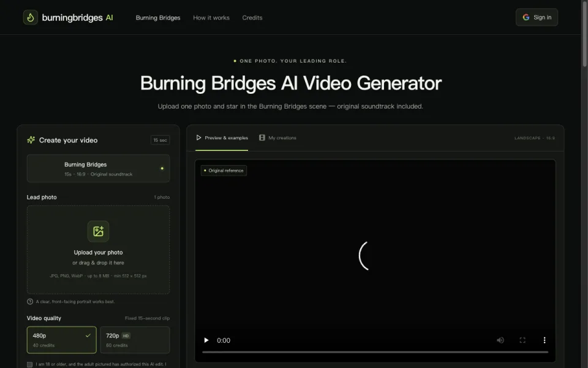Screen dimensions: 588x368
Task: Select the Burning Bridges template card
Action: click(98, 169)
